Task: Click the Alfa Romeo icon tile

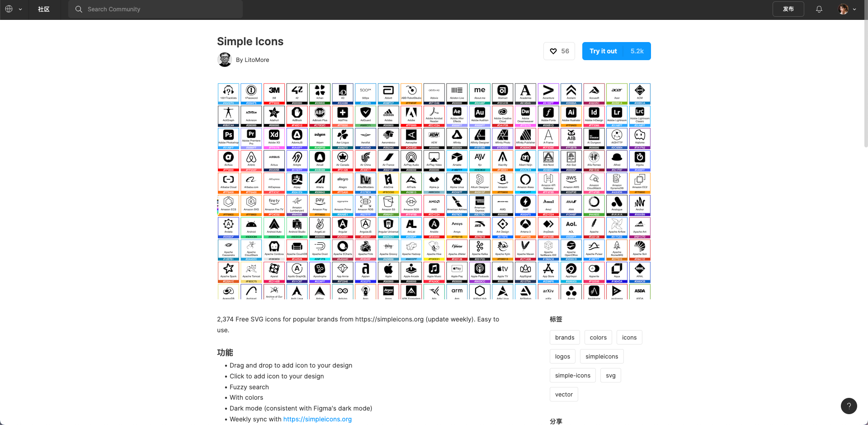Action: (x=594, y=161)
